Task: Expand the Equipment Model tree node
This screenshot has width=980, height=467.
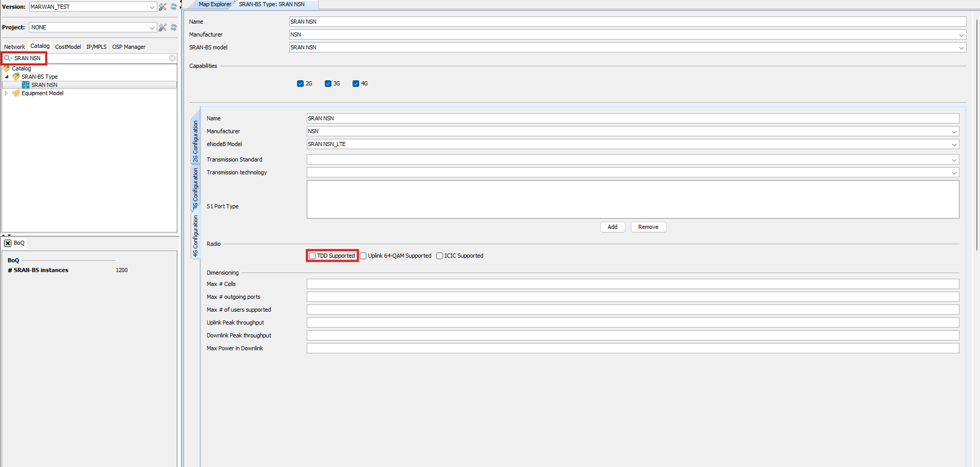Action: [6, 93]
